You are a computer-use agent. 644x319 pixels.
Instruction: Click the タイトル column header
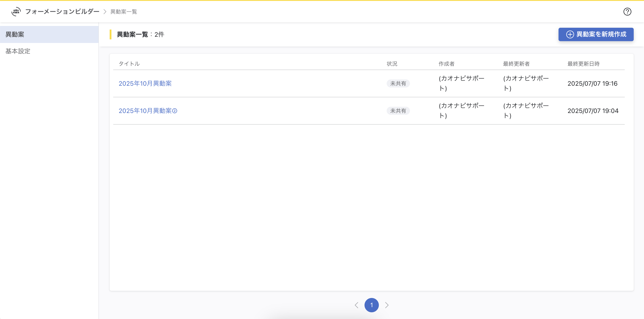(x=129, y=64)
